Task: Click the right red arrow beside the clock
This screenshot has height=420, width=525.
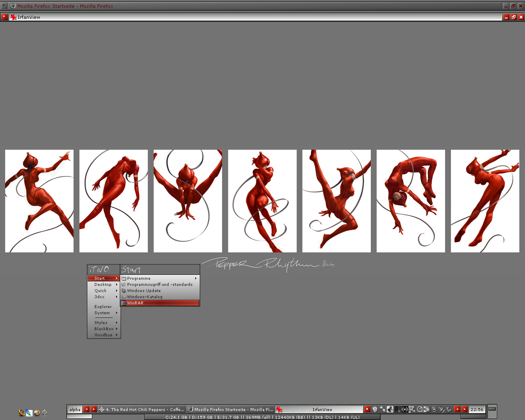Action: (464, 409)
